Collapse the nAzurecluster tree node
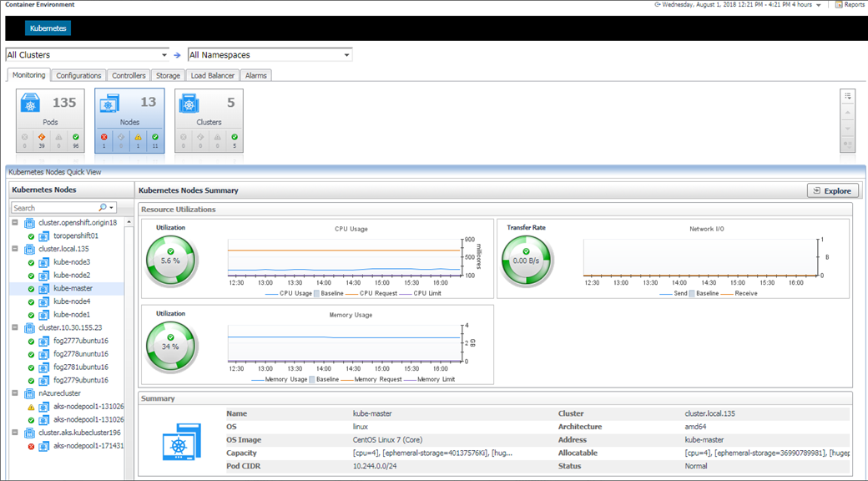 pos(15,393)
